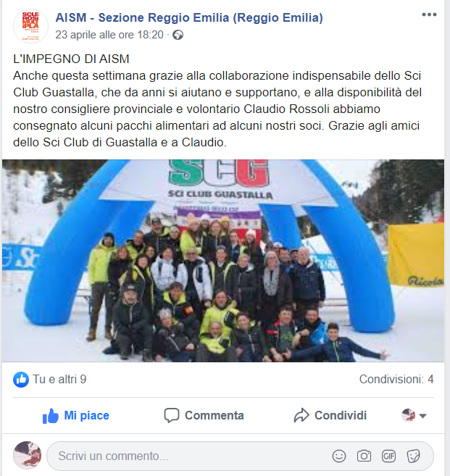Open the three-dot post options menu
Screen dimensions: 450x476
click(x=429, y=14)
